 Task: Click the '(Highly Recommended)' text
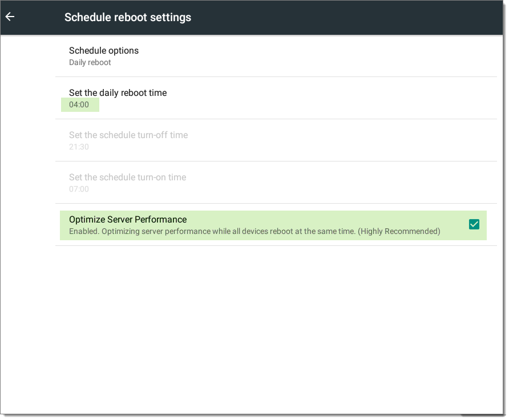point(399,231)
